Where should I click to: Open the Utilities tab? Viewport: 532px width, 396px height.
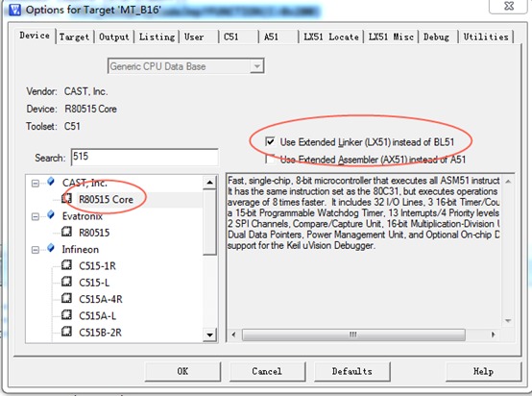point(486,37)
